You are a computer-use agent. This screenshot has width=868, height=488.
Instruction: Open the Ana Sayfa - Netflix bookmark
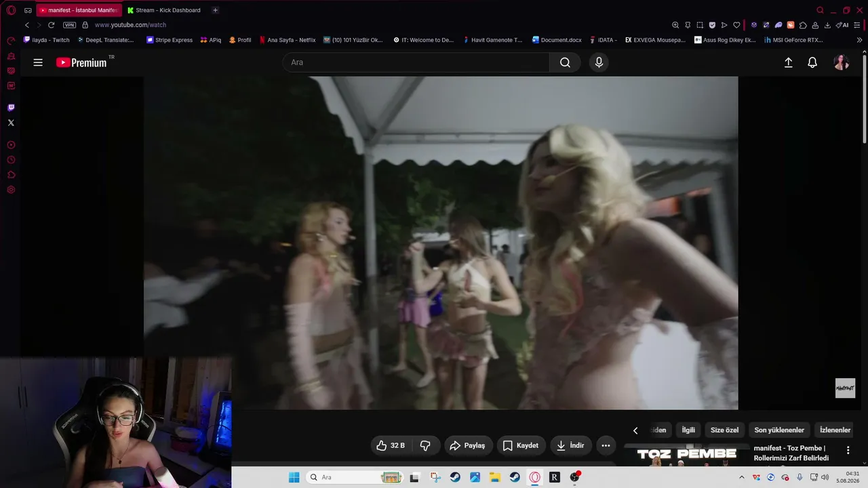[288, 40]
